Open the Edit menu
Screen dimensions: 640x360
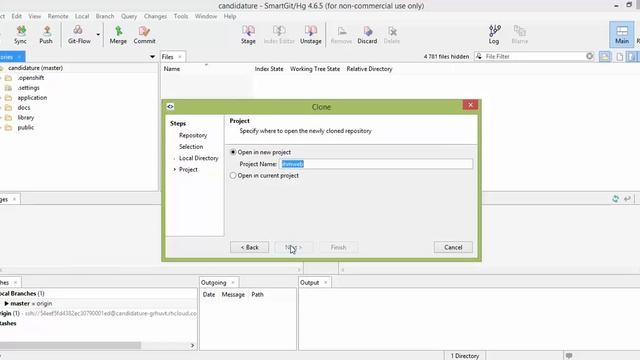[17, 16]
